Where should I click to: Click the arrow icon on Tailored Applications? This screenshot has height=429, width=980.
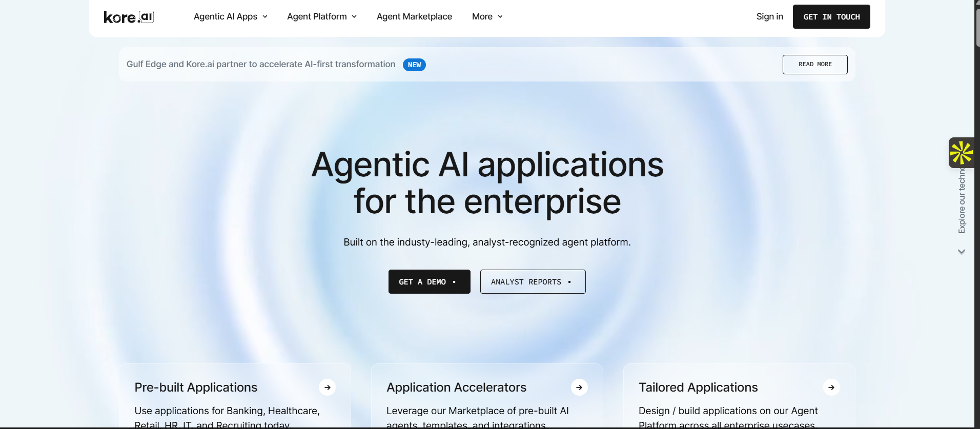(831, 387)
